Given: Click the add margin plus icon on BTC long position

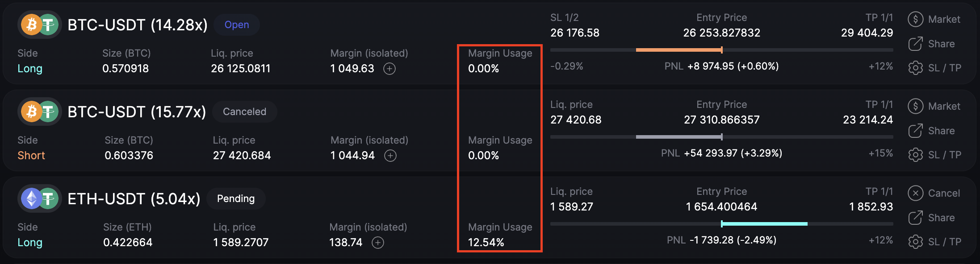Looking at the screenshot, I should coord(389,69).
